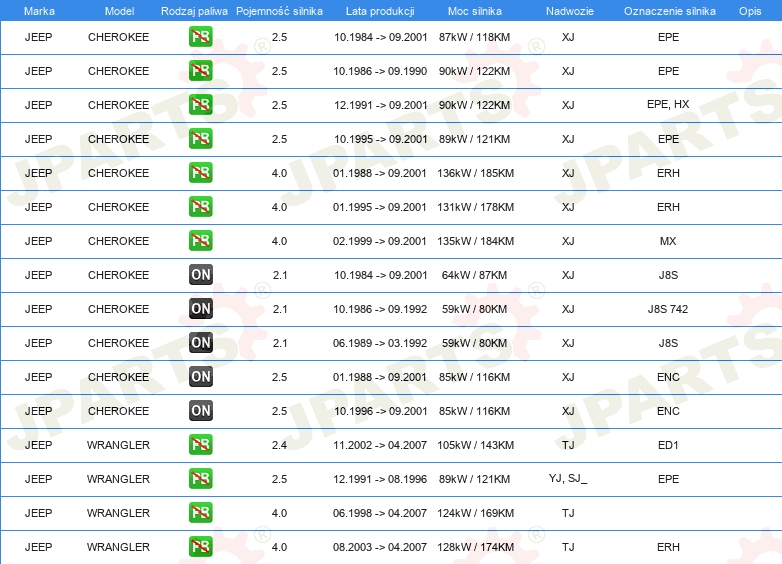The height and width of the screenshot is (564, 782).
Task: Select the date range 01.1995 -> 09.2001
Action: click(380, 207)
